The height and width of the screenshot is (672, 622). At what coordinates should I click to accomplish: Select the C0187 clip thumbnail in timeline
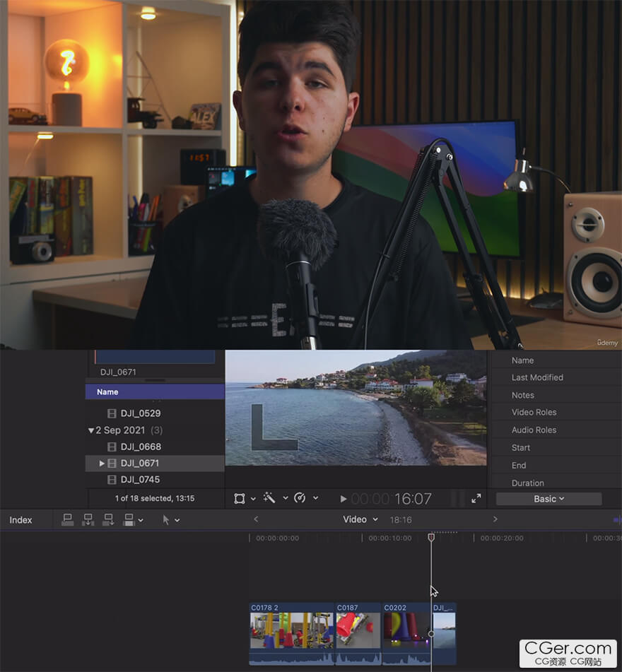358,630
